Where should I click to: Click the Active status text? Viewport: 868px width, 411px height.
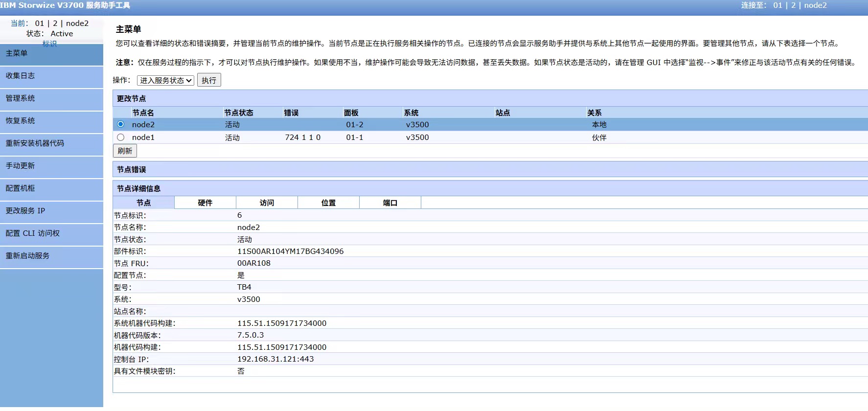point(62,34)
